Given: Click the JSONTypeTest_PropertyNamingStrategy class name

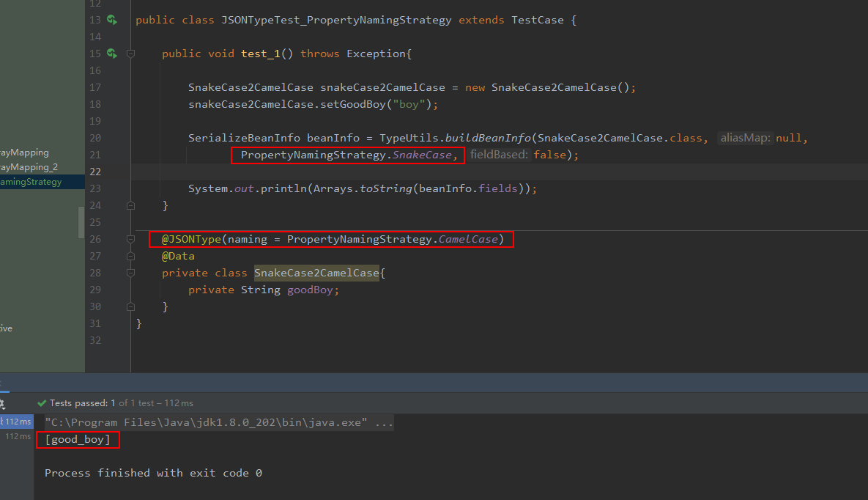Looking at the screenshot, I should 336,20.
